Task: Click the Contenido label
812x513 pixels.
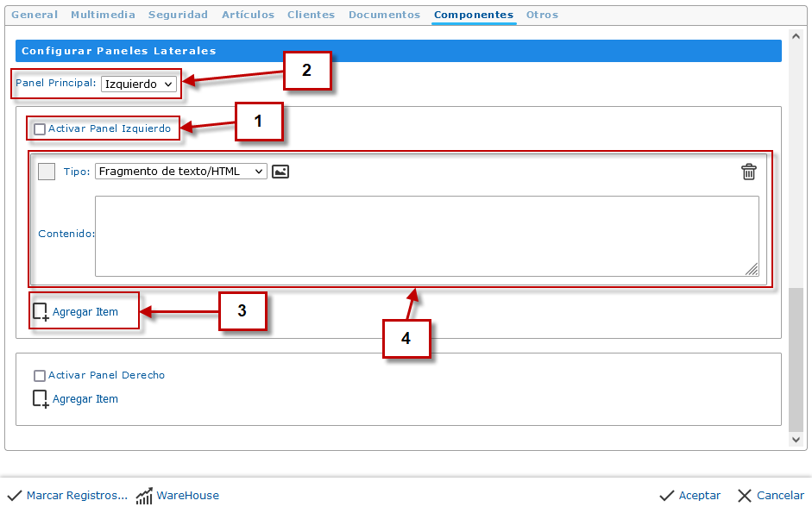Action: pyautogui.click(x=66, y=234)
